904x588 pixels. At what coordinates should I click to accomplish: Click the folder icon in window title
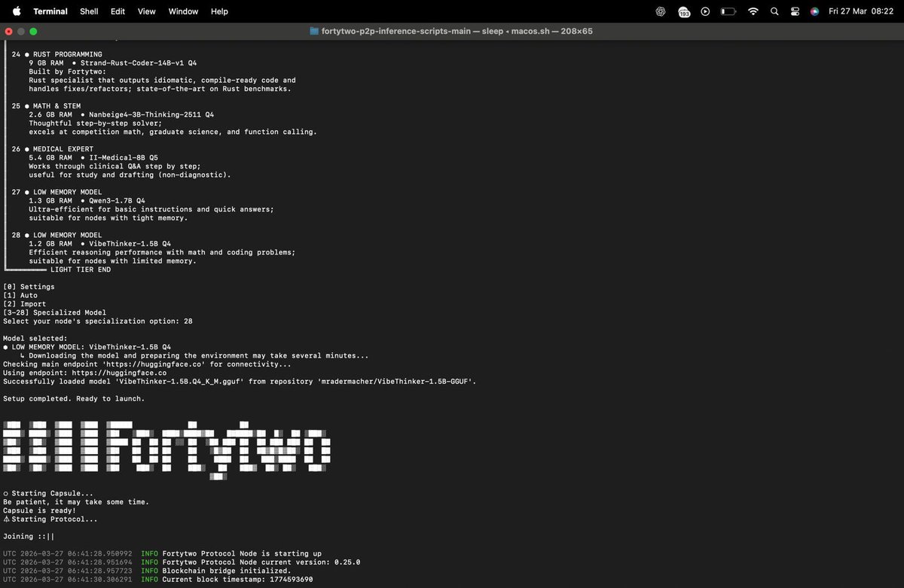(314, 32)
